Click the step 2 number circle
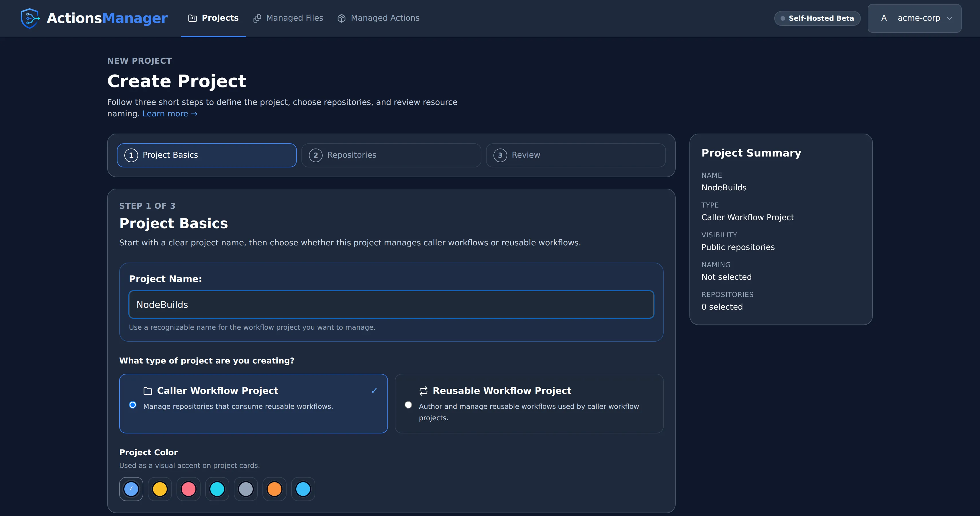The width and height of the screenshot is (980, 516). (316, 155)
